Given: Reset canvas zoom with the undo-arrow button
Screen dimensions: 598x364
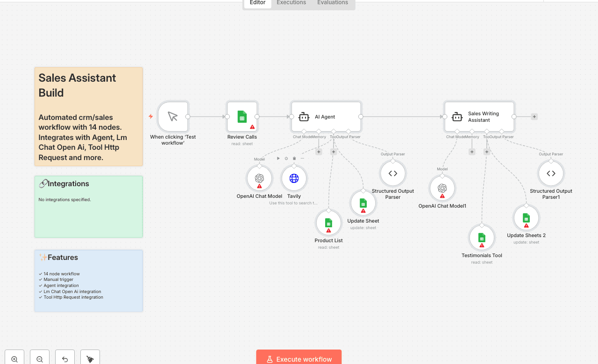Looking at the screenshot, I should [x=65, y=359].
